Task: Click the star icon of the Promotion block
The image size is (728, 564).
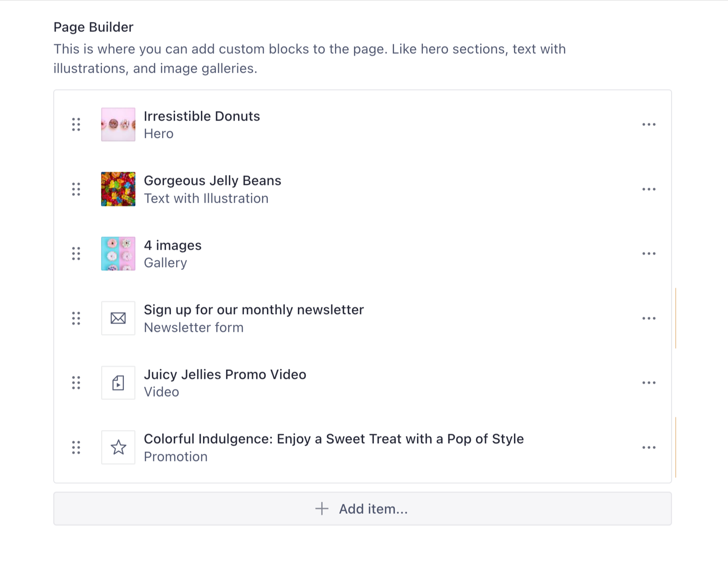Action: pyautogui.click(x=118, y=447)
